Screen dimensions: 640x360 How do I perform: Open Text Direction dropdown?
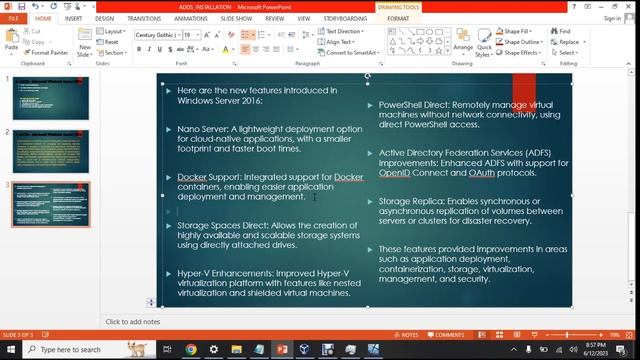tap(341, 31)
